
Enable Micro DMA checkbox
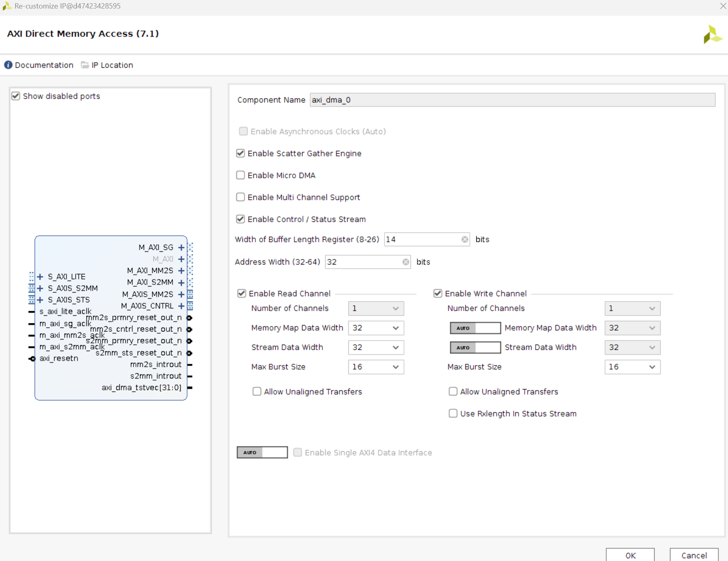pos(241,175)
